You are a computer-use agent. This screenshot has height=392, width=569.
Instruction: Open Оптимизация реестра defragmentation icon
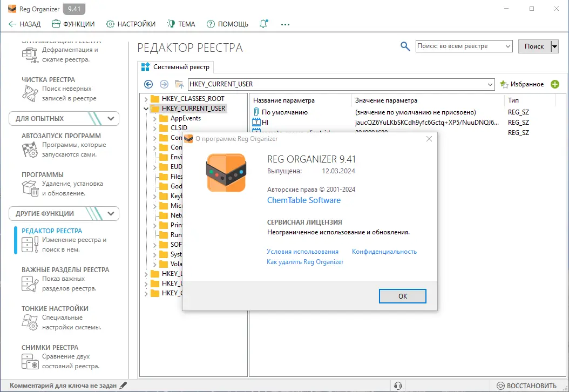pyautogui.click(x=30, y=55)
